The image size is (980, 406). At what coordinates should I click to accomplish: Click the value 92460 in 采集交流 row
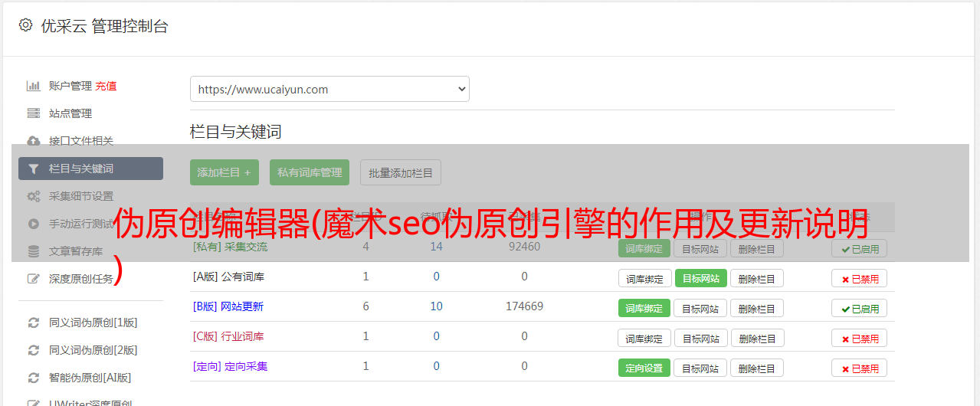[524, 247]
